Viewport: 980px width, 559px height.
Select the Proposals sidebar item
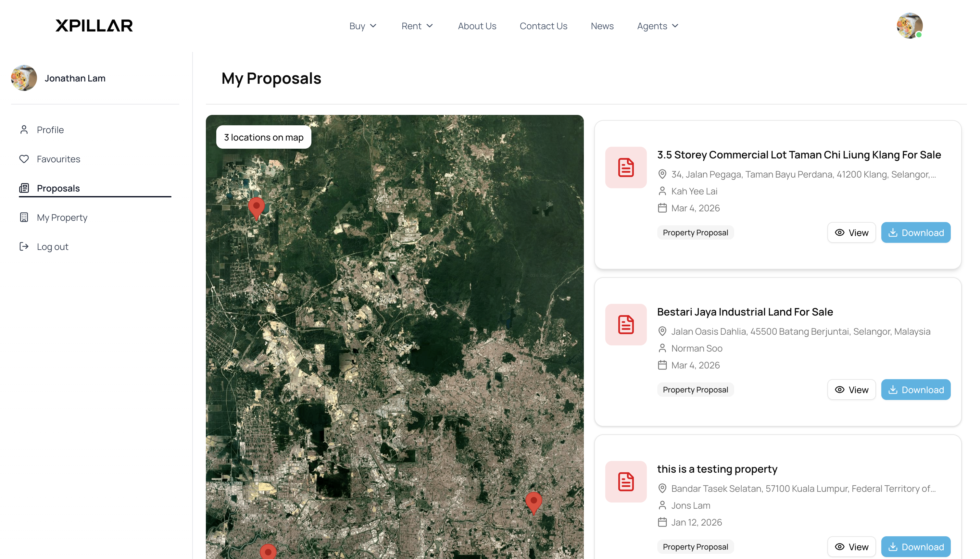tap(95, 188)
